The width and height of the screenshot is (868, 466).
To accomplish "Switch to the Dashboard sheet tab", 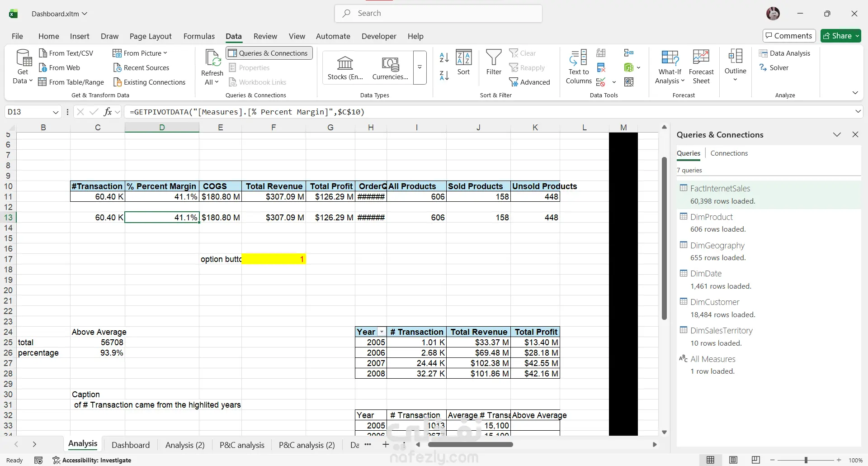I will pos(130,445).
